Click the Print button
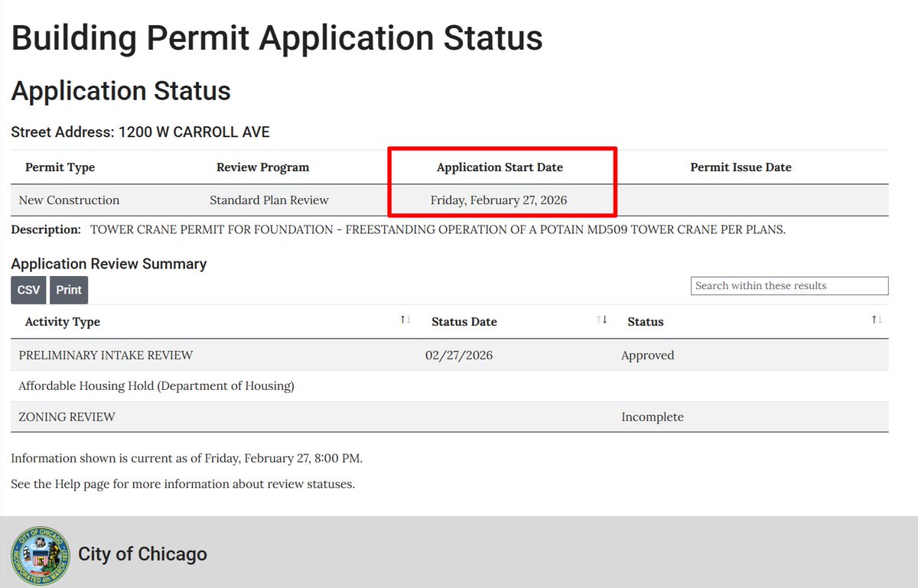The height and width of the screenshot is (588, 918). coord(69,291)
